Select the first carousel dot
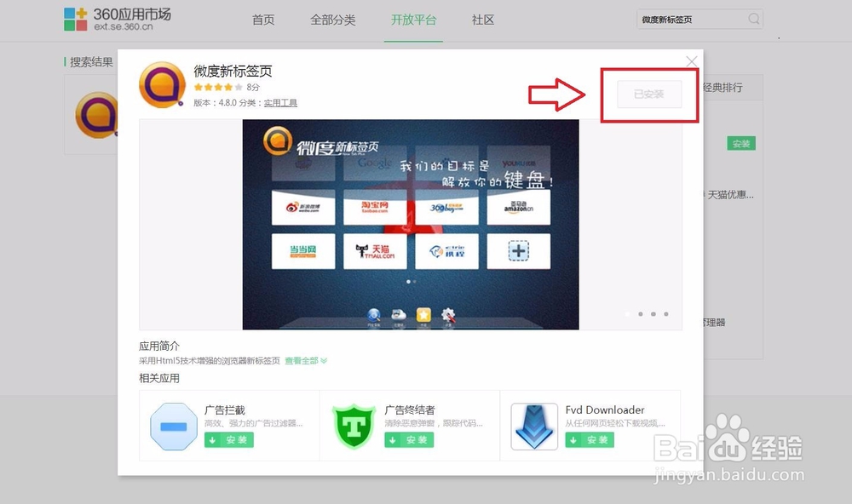This screenshot has height=504, width=852. pyautogui.click(x=628, y=314)
